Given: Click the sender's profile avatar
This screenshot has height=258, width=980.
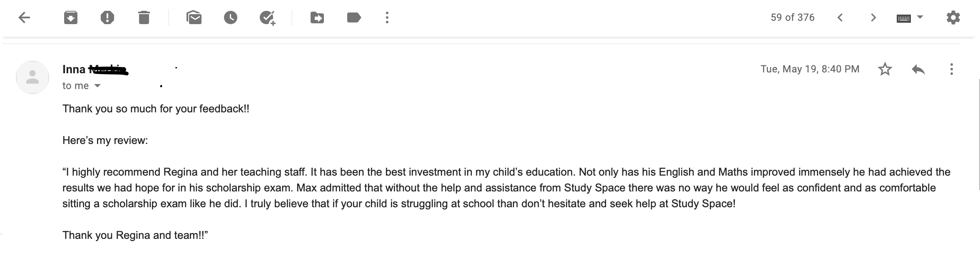Looking at the screenshot, I should tap(32, 77).
